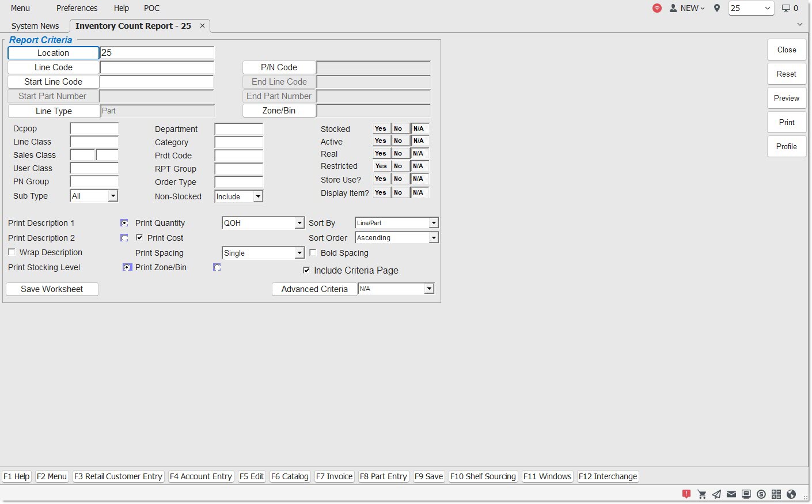Click the globe icon in status bar

[x=791, y=494]
